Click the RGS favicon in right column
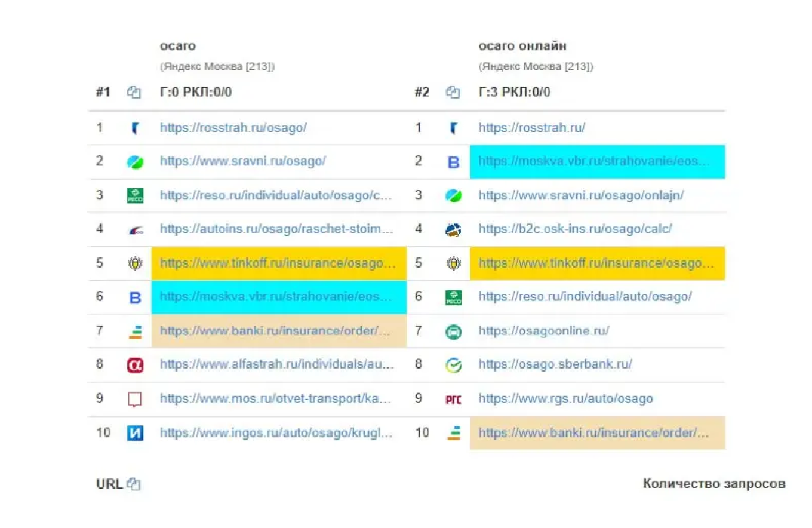 [453, 399]
